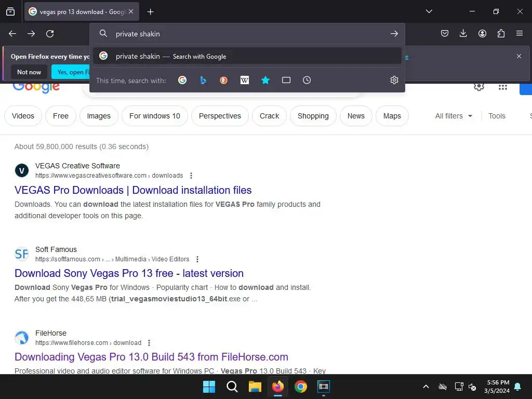
Task: Open a new tab with plus button
Action: pos(150,12)
